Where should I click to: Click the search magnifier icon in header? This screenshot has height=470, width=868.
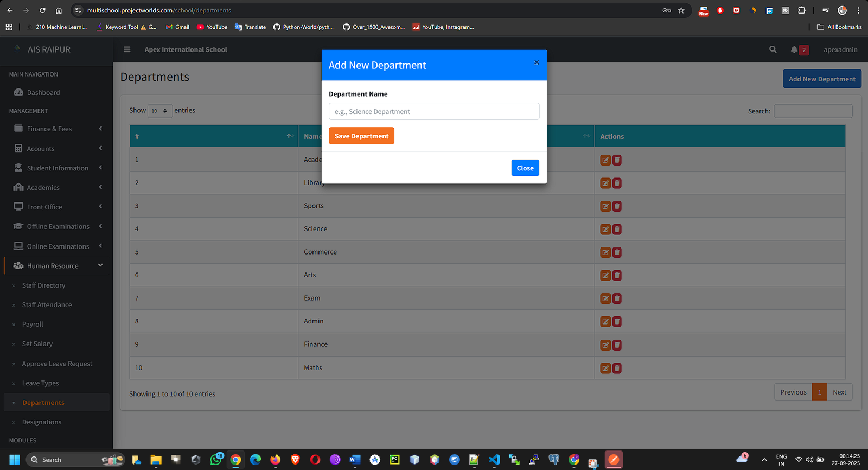click(x=773, y=49)
